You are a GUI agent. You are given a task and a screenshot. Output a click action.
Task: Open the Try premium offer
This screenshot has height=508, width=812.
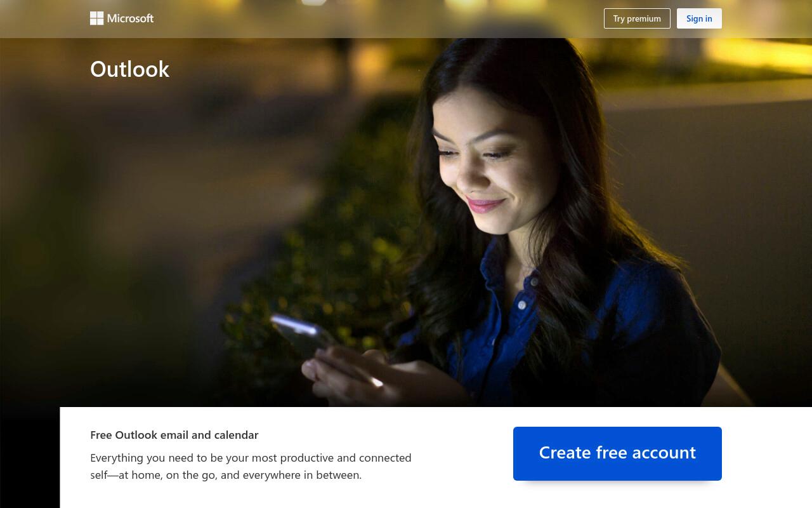pos(637,18)
